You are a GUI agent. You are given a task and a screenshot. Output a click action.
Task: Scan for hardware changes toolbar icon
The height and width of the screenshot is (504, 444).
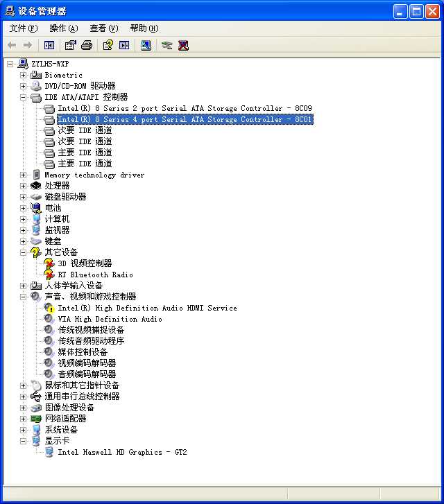tap(146, 45)
